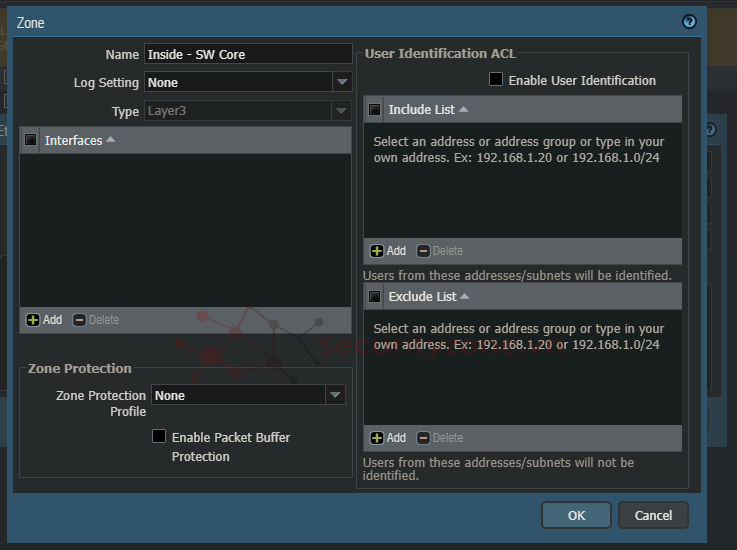Enable Packet Buffer Protection checkbox
The image size is (737, 550).
(159, 437)
